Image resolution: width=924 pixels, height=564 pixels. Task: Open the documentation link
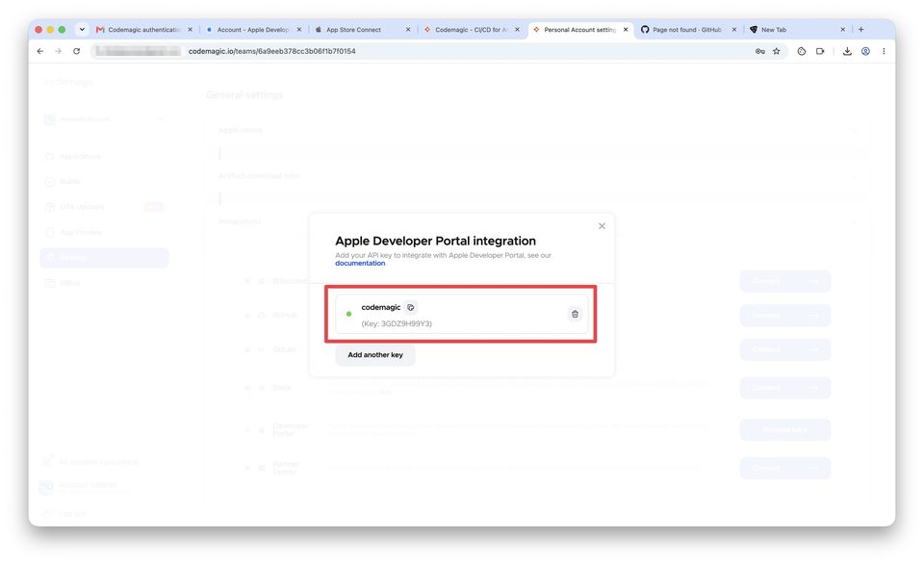point(360,264)
